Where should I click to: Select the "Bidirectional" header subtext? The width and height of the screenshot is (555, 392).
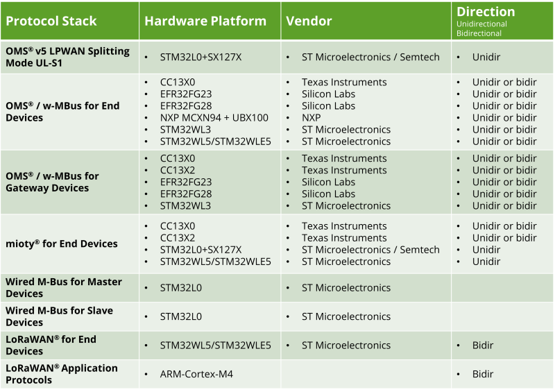[x=479, y=33]
